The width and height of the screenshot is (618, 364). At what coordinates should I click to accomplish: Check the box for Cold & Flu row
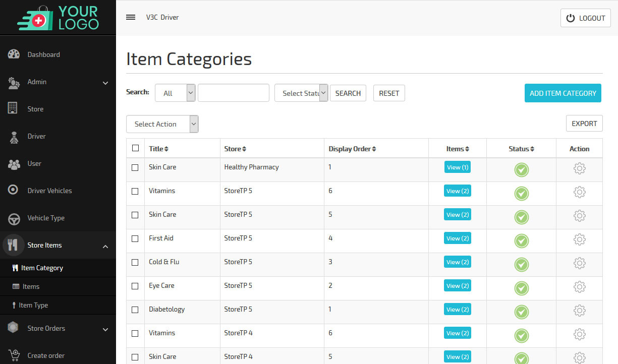tap(135, 262)
